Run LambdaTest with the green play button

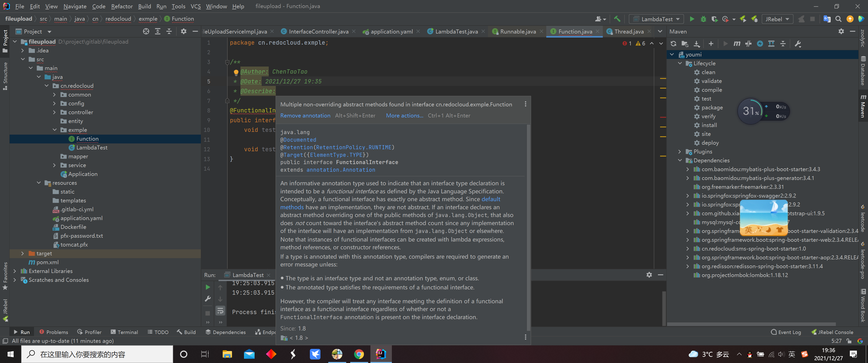click(692, 19)
